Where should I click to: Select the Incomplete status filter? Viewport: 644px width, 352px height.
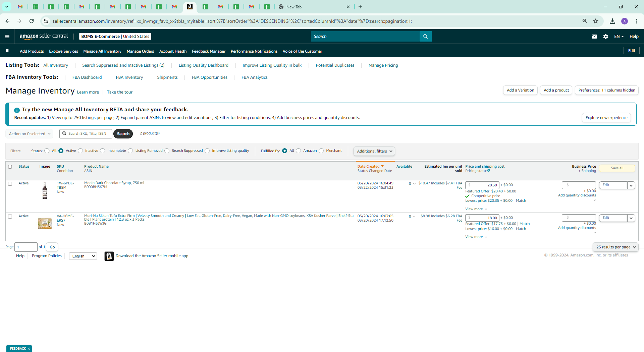click(103, 151)
